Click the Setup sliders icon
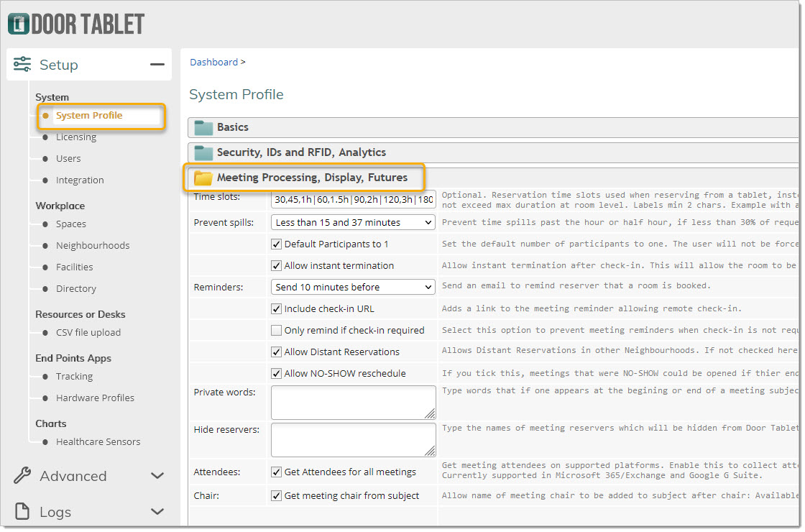The width and height of the screenshot is (805, 532). coord(22,65)
